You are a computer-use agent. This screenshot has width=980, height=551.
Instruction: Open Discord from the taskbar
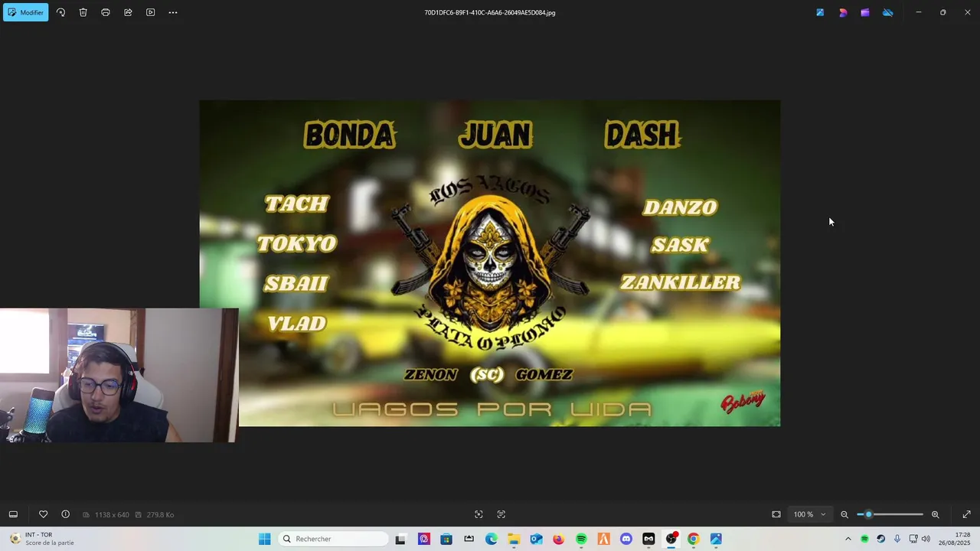tap(626, 539)
